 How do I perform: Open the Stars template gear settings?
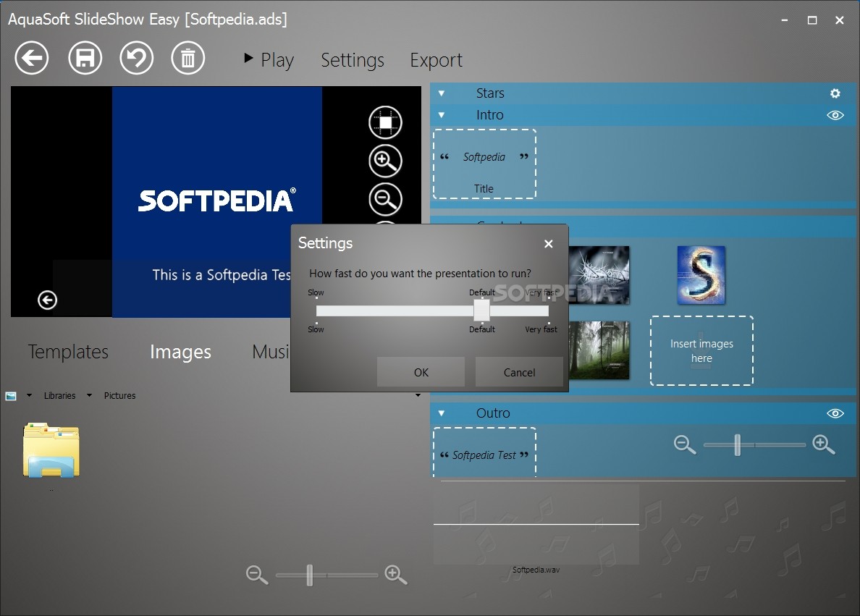[835, 93]
